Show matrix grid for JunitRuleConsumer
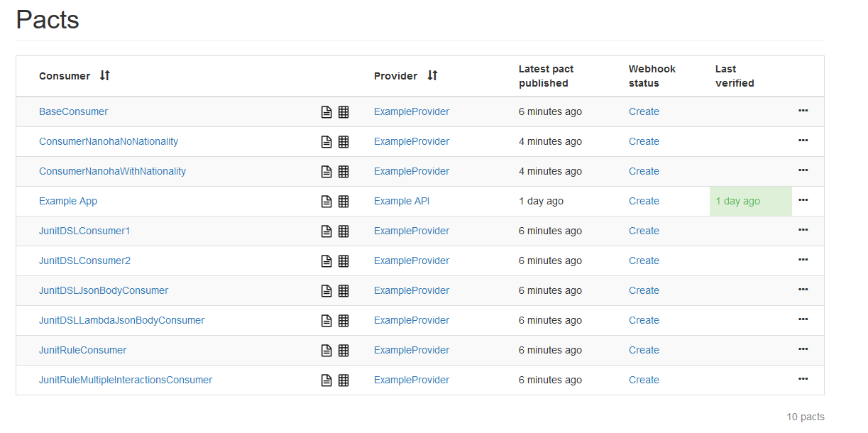868x433 pixels. 344,351
